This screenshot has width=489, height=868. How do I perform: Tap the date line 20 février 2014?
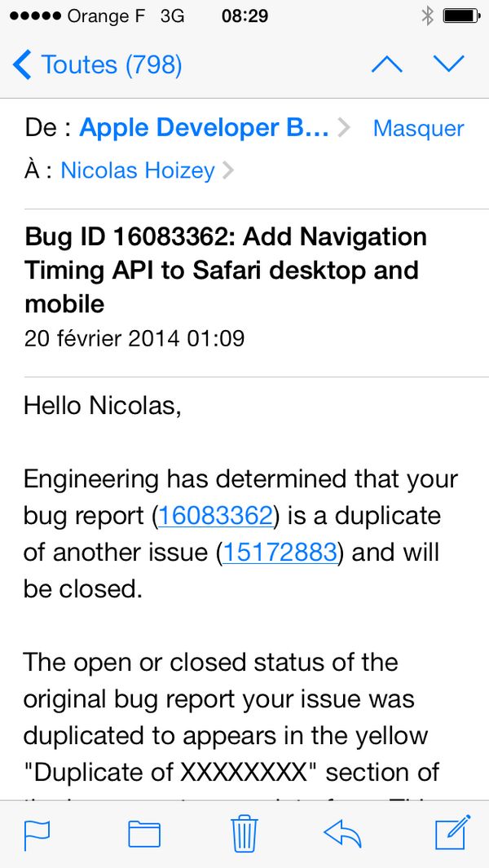click(134, 338)
